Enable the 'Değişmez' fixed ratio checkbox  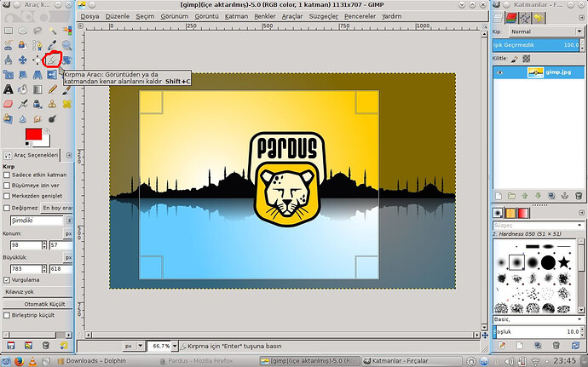(6, 208)
